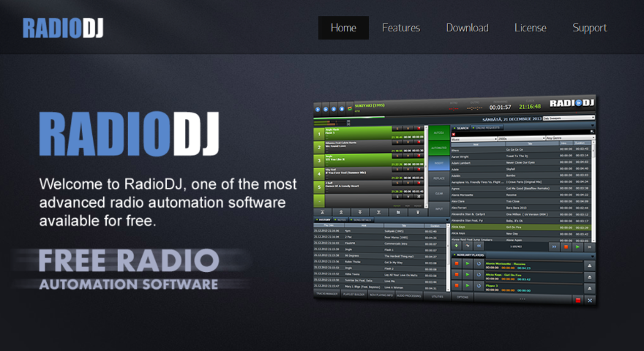Image resolution: width=644 pixels, height=351 pixels.
Task: Open the Home navigation tab
Action: point(343,28)
